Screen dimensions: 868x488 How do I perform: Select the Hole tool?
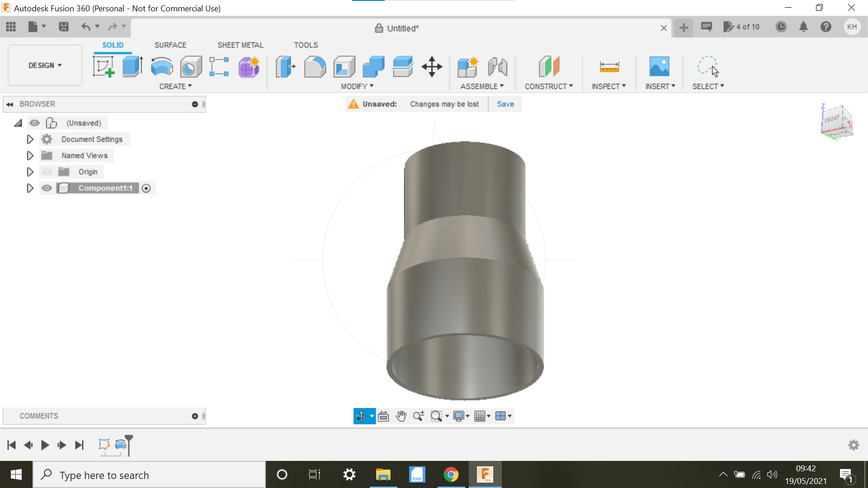pos(190,67)
